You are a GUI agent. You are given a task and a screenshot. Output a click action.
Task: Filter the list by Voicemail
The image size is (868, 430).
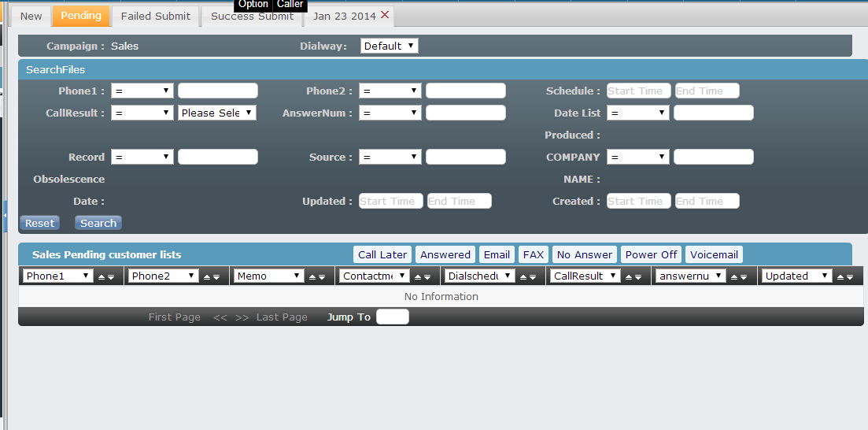[714, 254]
